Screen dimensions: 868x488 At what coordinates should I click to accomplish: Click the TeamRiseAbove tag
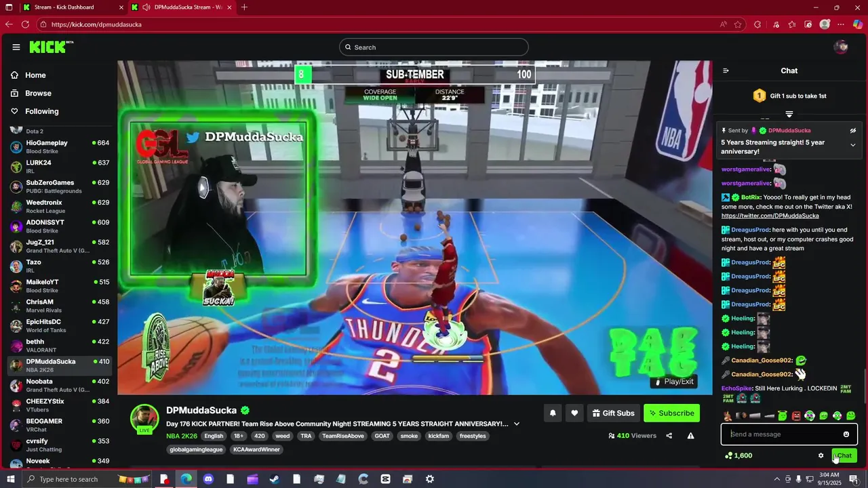[x=342, y=436]
